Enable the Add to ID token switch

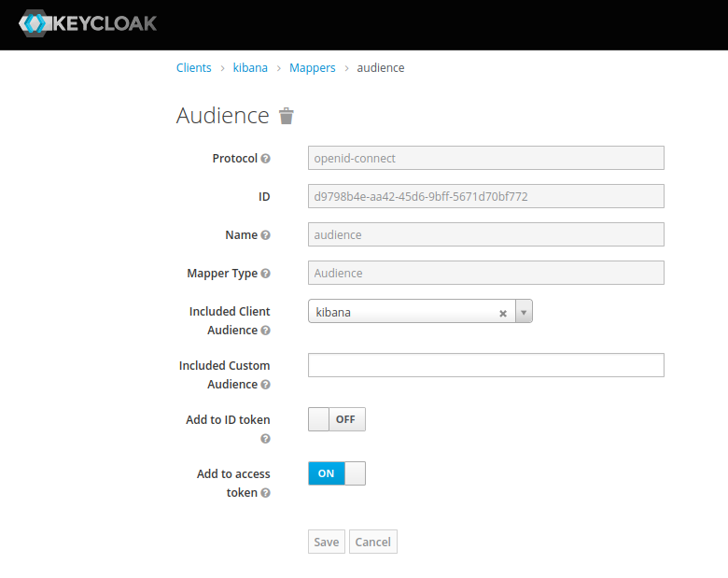336,419
